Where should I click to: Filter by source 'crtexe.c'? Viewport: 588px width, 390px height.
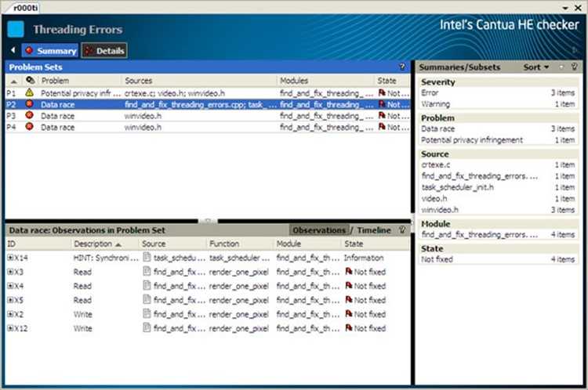click(x=498, y=164)
